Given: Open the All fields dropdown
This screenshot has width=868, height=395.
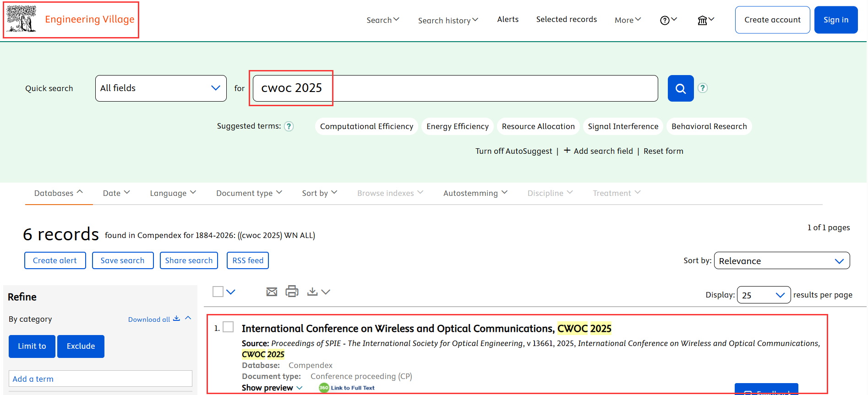Looking at the screenshot, I should point(161,88).
